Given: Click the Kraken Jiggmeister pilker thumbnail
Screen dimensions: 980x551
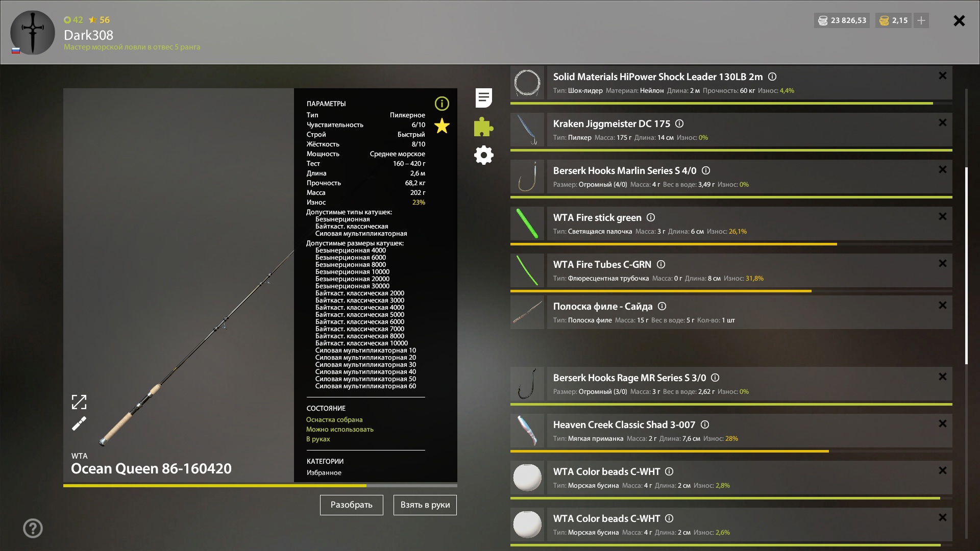Looking at the screenshot, I should click(x=527, y=130).
